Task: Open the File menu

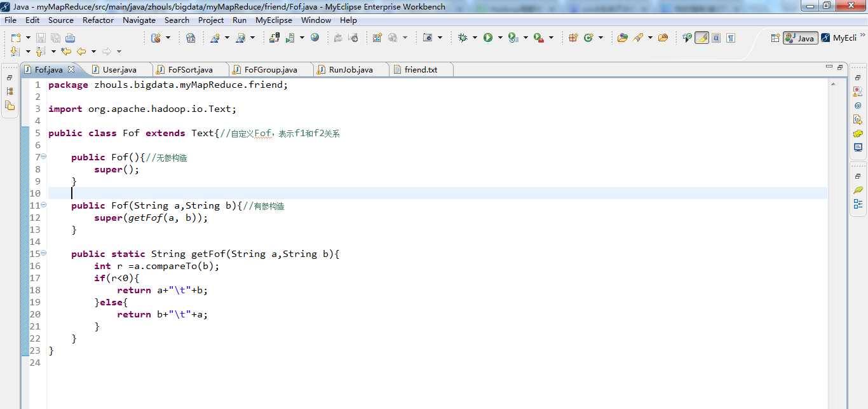Action: click(x=10, y=20)
